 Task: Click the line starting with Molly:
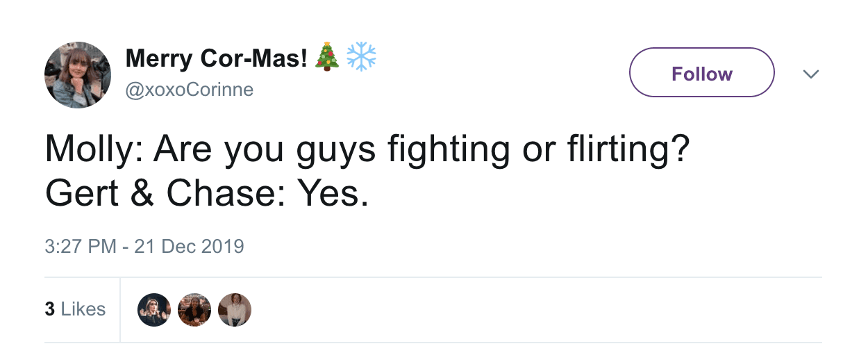pos(367,151)
